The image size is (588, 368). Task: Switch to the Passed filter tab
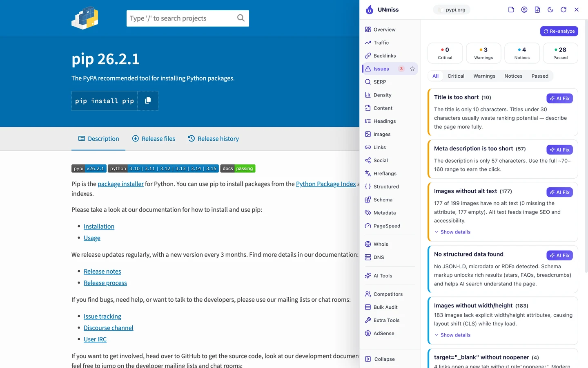(x=540, y=76)
